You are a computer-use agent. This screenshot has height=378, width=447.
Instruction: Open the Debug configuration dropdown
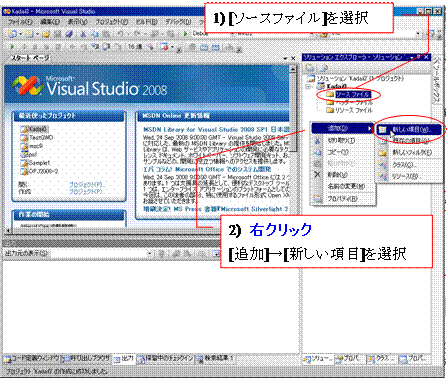point(201,33)
